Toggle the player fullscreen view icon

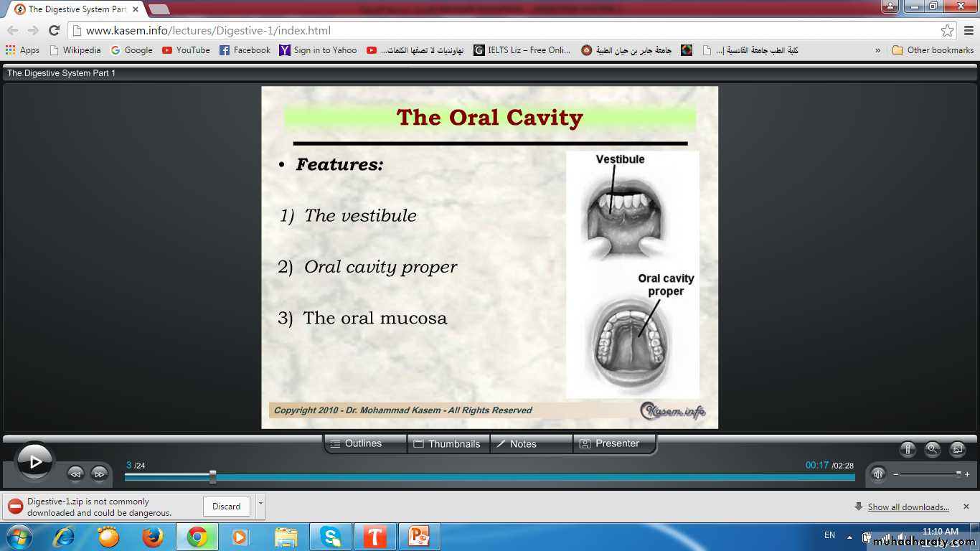(957, 450)
